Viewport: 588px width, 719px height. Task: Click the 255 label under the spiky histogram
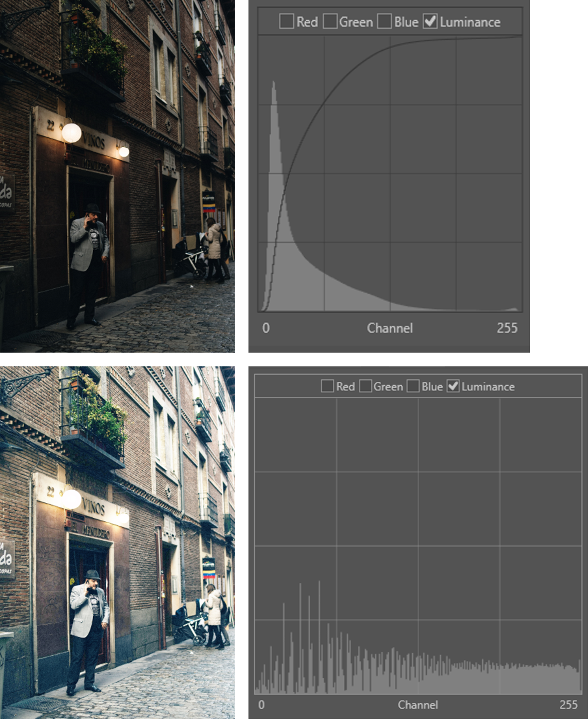[569, 705]
